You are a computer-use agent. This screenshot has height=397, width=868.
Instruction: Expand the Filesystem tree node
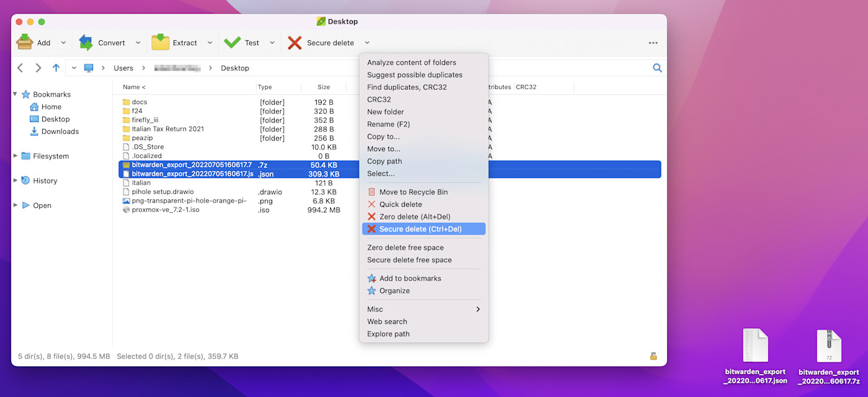point(15,156)
